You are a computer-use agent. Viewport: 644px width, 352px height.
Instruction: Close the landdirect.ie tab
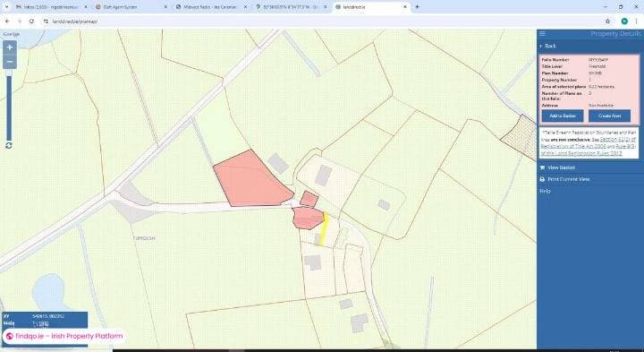404,7
